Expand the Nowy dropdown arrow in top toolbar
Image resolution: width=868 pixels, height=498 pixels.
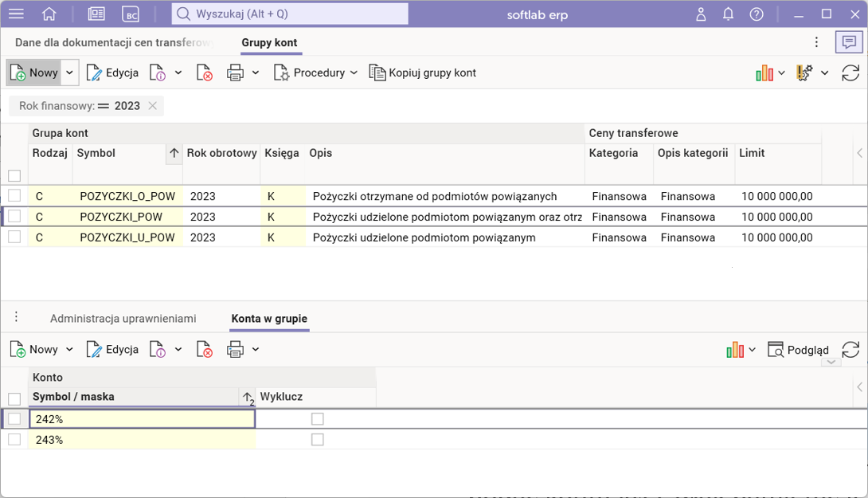point(69,73)
